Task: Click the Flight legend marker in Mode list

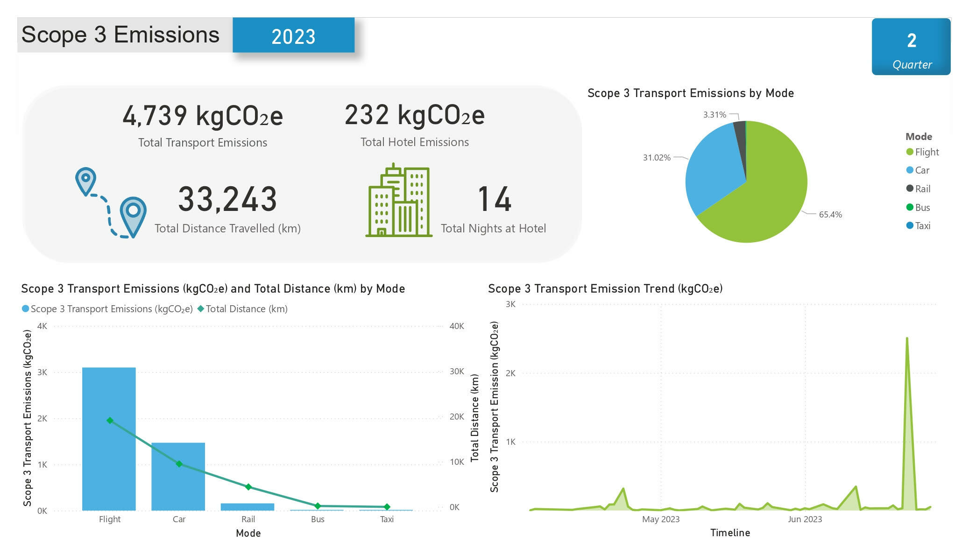Action: 909,152
